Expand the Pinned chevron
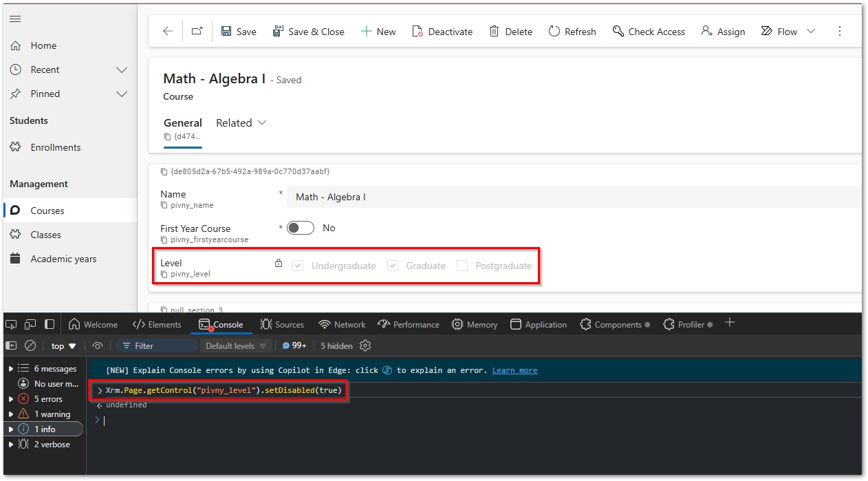This screenshot has height=481, width=868. pyautogui.click(x=122, y=94)
